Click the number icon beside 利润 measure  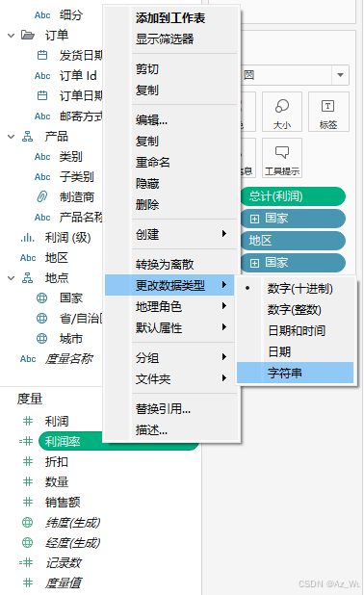click(28, 421)
